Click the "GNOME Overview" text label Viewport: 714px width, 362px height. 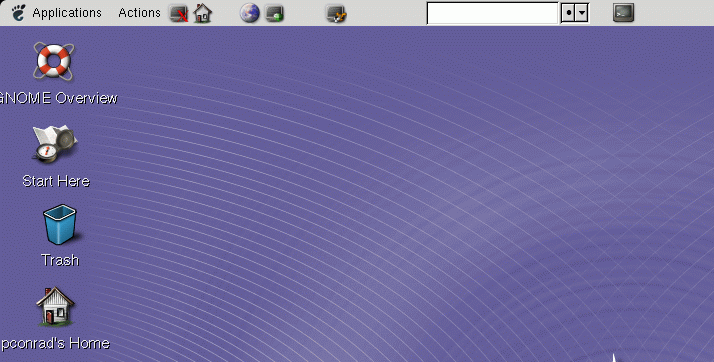tap(59, 98)
